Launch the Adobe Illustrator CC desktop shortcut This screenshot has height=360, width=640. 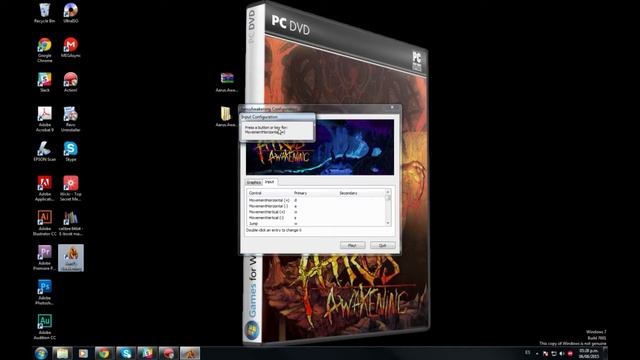(x=44, y=223)
